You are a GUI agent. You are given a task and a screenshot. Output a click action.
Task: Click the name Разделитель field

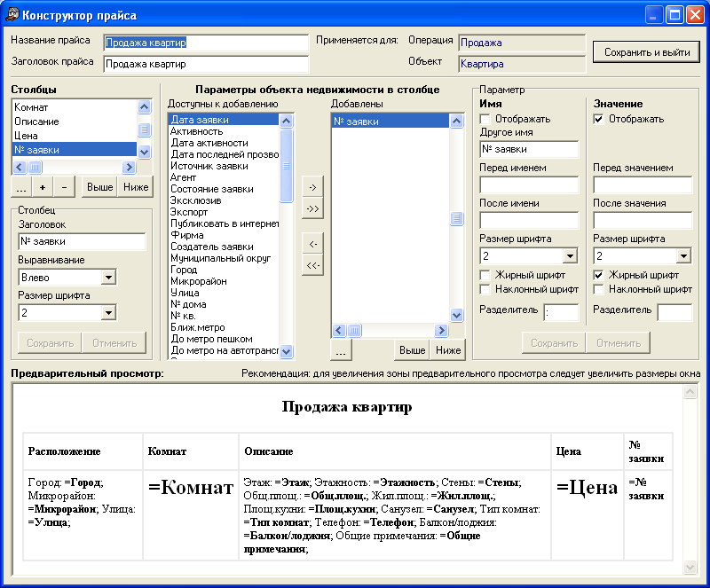[562, 313]
